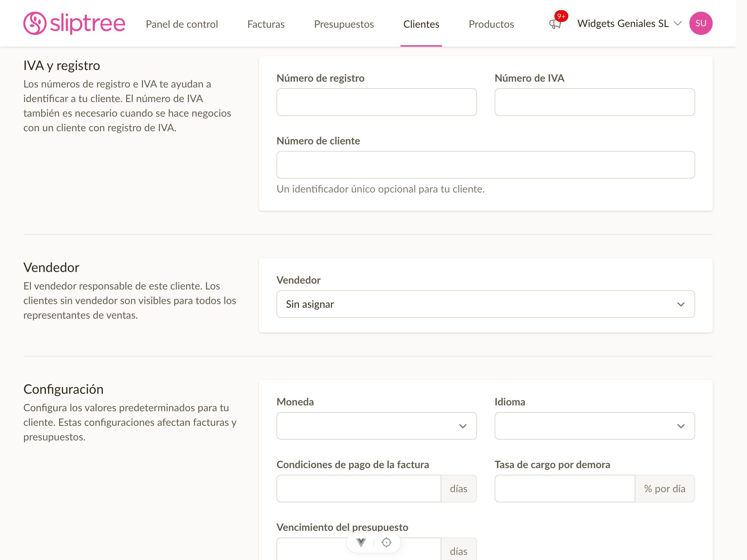Open the Moneda dropdown
The width and height of the screenshot is (747, 560).
pos(376,426)
